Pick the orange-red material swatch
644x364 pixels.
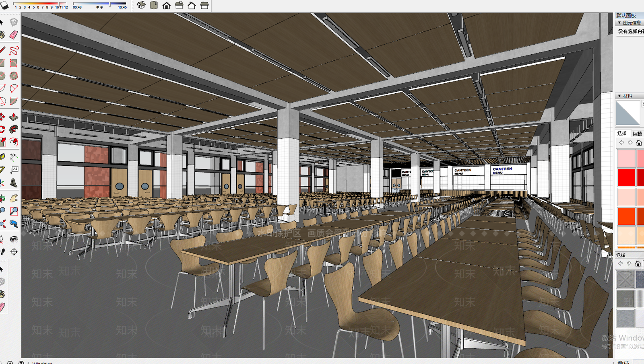tap(626, 216)
